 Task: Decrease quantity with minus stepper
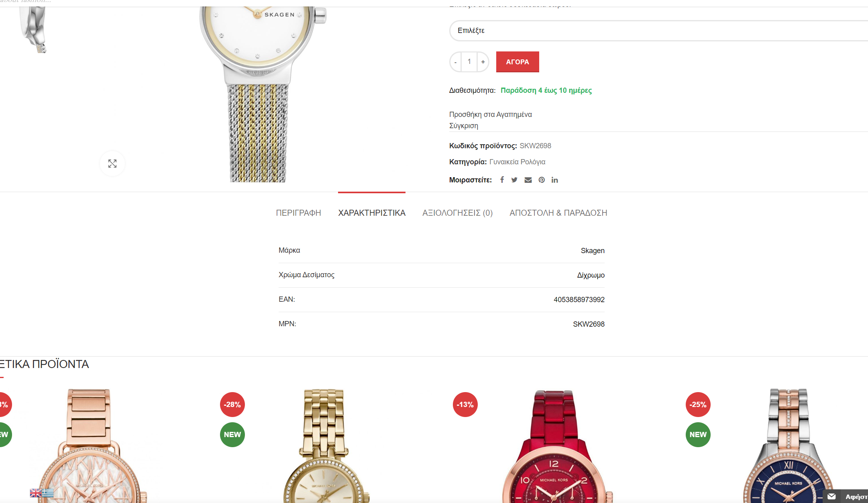pyautogui.click(x=455, y=62)
